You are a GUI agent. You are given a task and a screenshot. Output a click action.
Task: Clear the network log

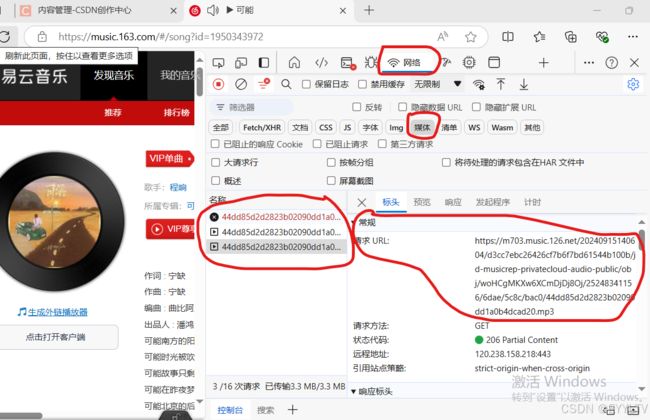click(x=241, y=84)
